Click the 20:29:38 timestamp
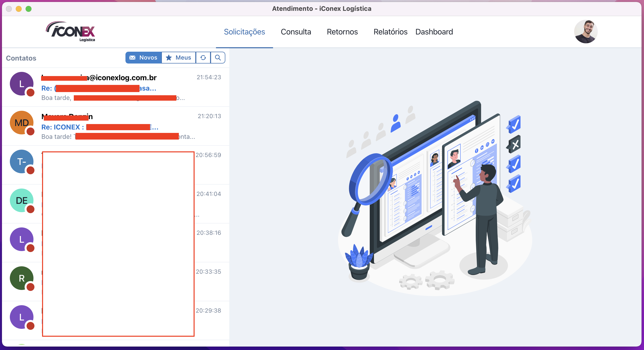The height and width of the screenshot is (350, 644). [209, 311]
